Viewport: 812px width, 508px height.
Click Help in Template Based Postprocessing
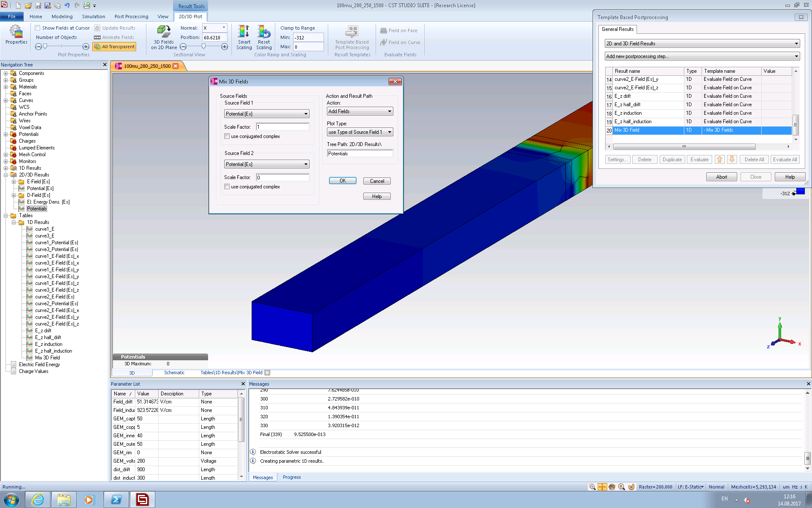click(790, 177)
